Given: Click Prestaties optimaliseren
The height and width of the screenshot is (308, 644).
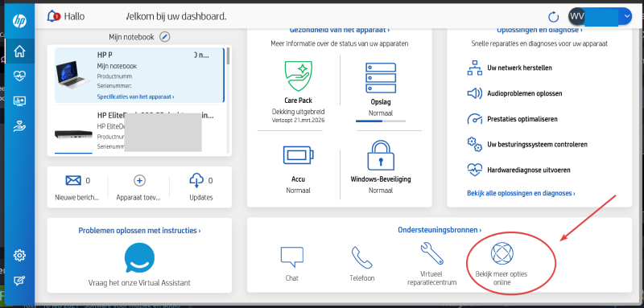Looking at the screenshot, I should 522,119.
